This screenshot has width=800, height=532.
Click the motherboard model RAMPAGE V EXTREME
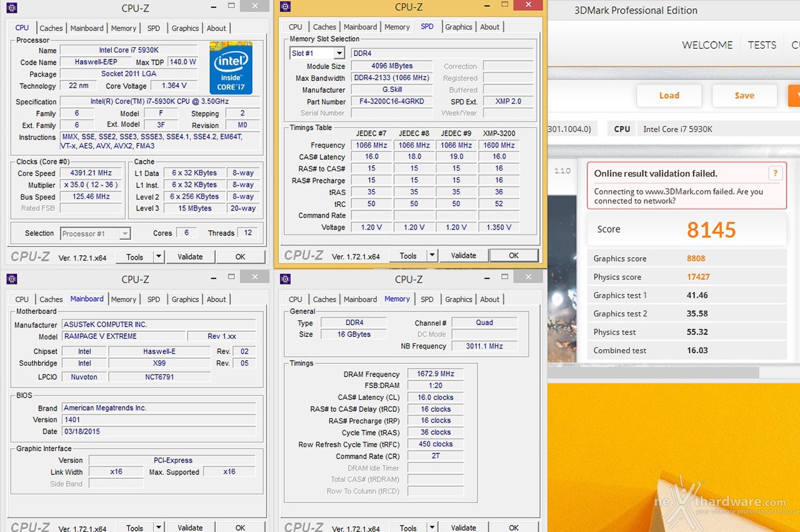(122, 336)
